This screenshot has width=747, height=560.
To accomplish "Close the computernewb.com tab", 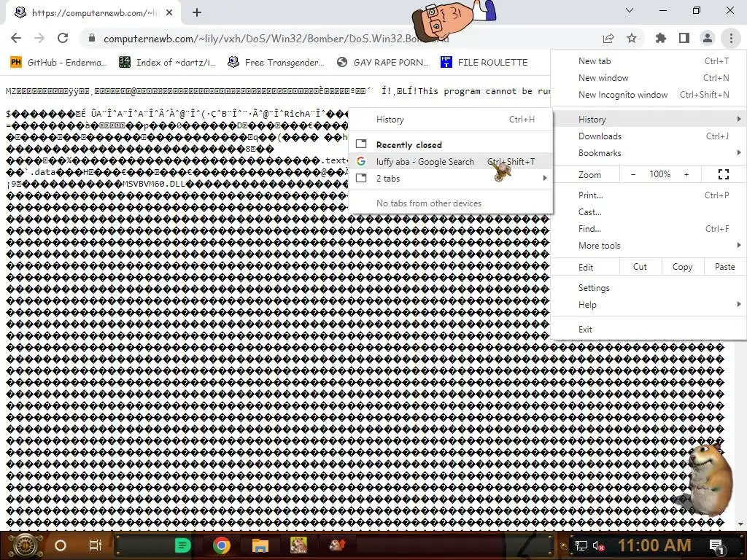I will [x=169, y=13].
